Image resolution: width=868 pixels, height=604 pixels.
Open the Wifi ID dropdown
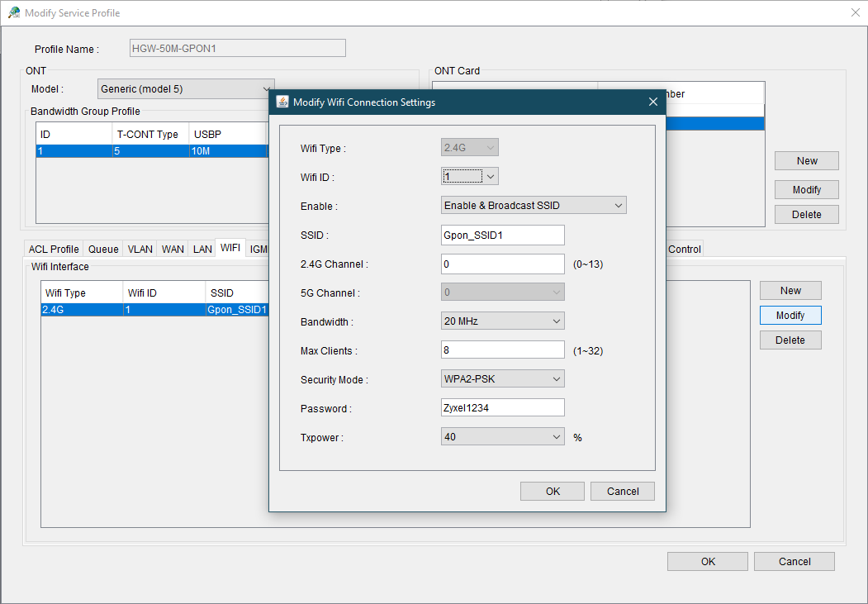coord(470,177)
